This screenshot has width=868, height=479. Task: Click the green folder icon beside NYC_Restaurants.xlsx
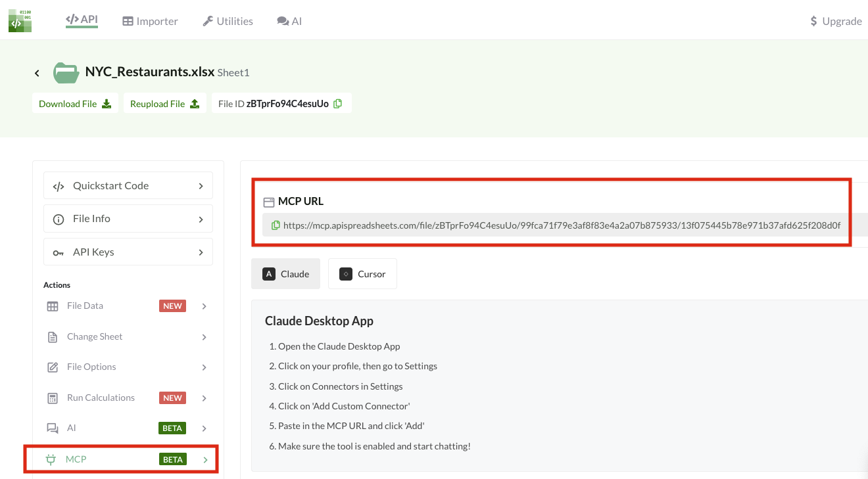[x=65, y=72]
